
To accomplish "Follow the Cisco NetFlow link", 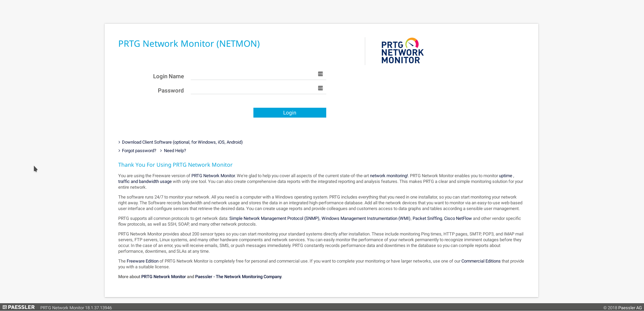I will (458, 219).
